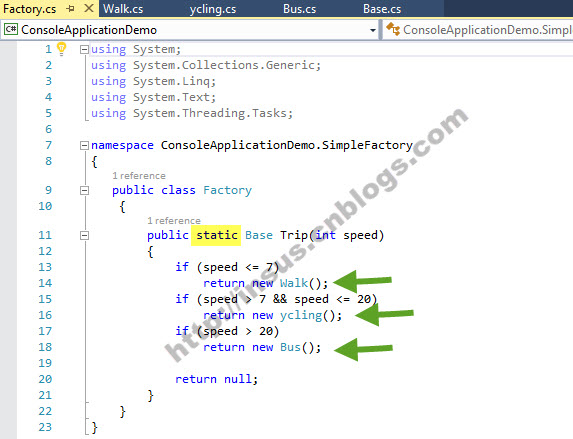Click 'ycling' in return new ycling()

[x=301, y=315]
